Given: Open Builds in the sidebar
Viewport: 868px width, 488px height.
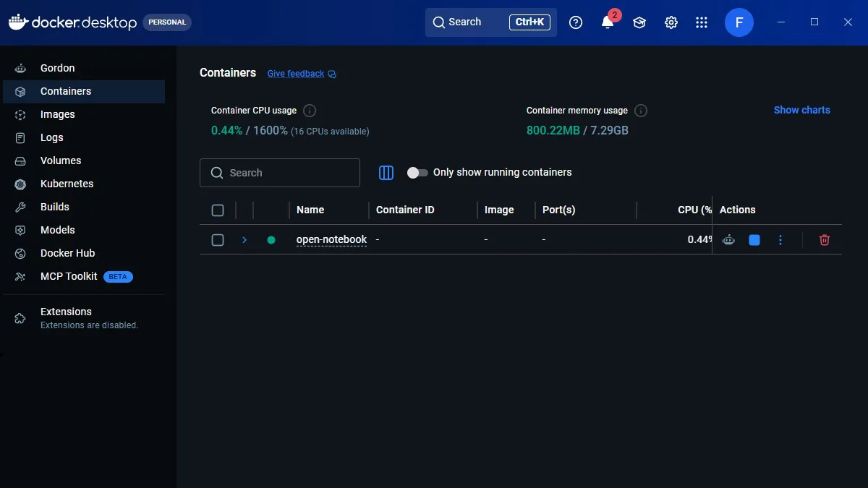Looking at the screenshot, I should point(84,207).
